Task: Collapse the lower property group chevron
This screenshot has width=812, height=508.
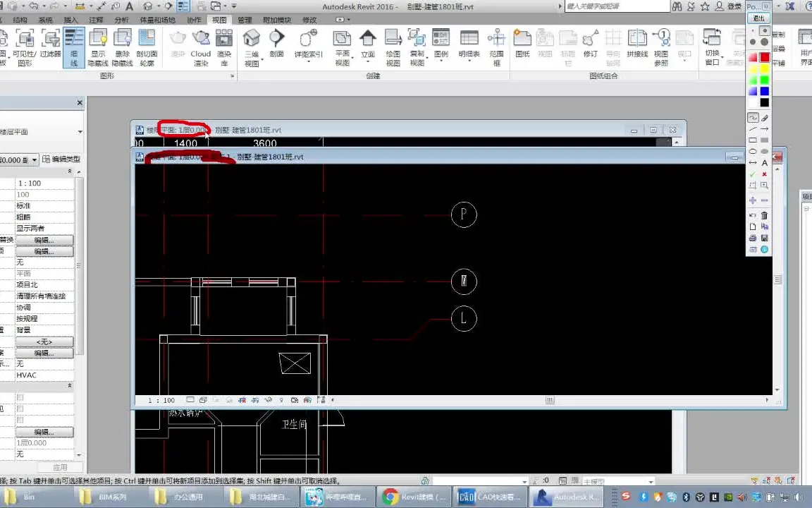Action: (69, 386)
